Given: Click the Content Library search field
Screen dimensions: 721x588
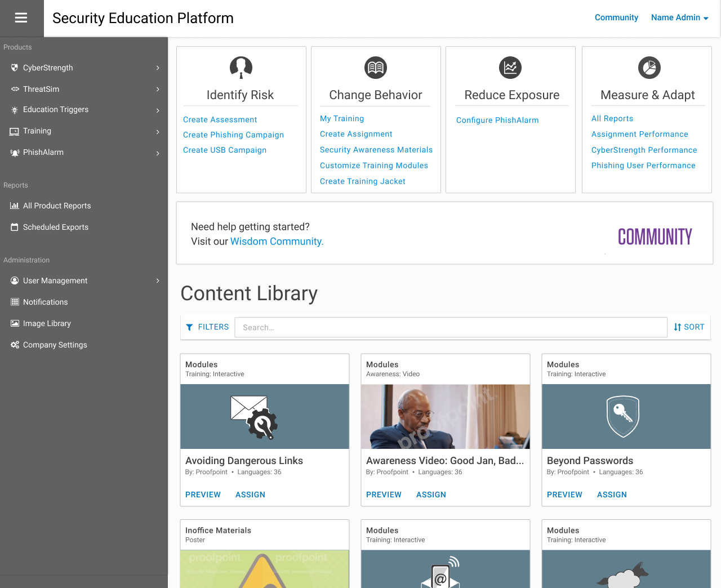Looking at the screenshot, I should coord(451,327).
